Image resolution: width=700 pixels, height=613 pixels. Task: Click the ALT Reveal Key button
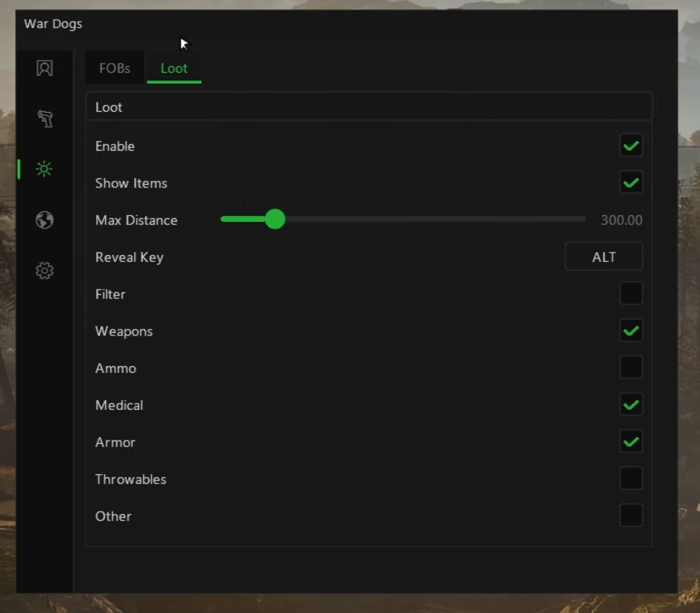tap(604, 257)
